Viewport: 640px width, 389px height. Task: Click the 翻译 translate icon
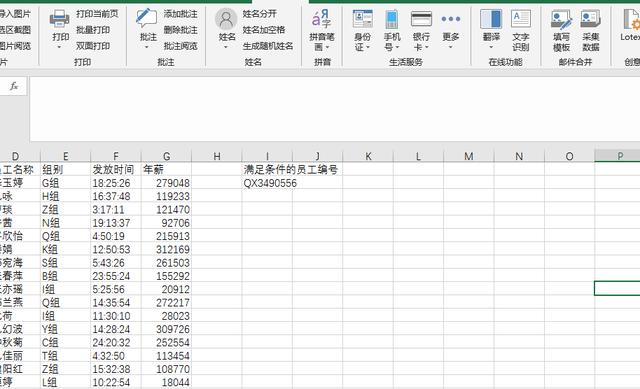pos(491,19)
